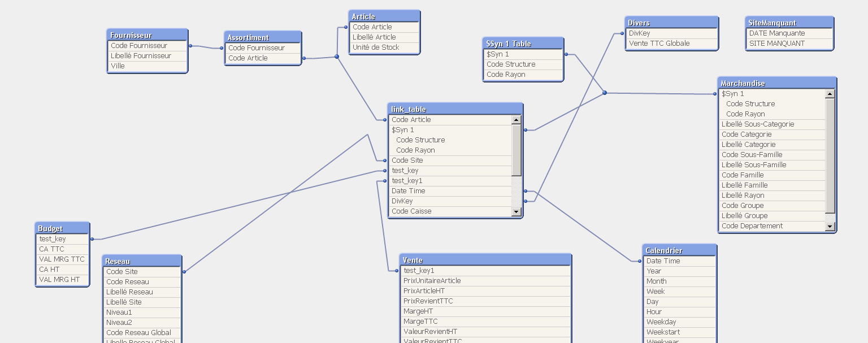868x343 pixels.
Task: Click the Marchandise table scrollbar thumb
Action: (x=830, y=156)
